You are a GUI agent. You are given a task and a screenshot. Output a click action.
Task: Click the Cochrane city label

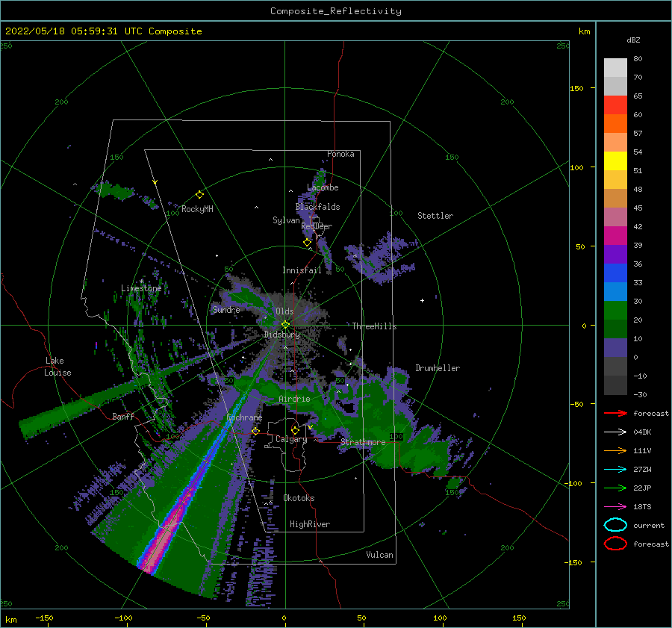click(x=244, y=417)
